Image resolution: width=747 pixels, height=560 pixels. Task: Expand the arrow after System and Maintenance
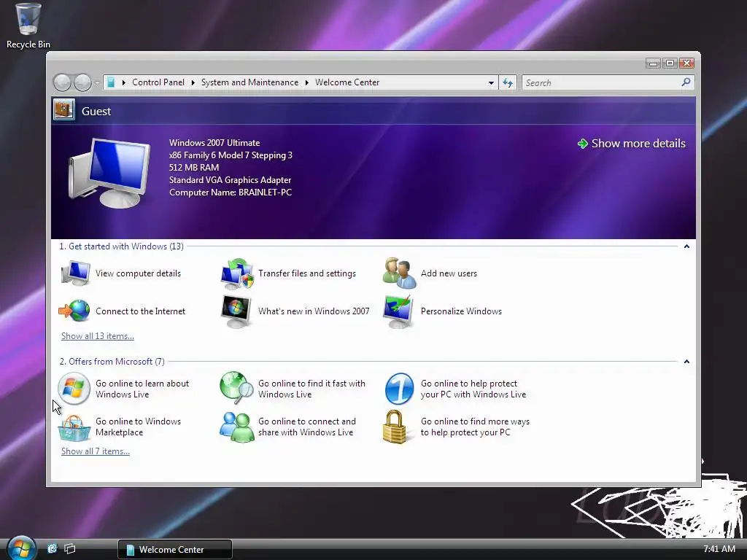(x=307, y=82)
